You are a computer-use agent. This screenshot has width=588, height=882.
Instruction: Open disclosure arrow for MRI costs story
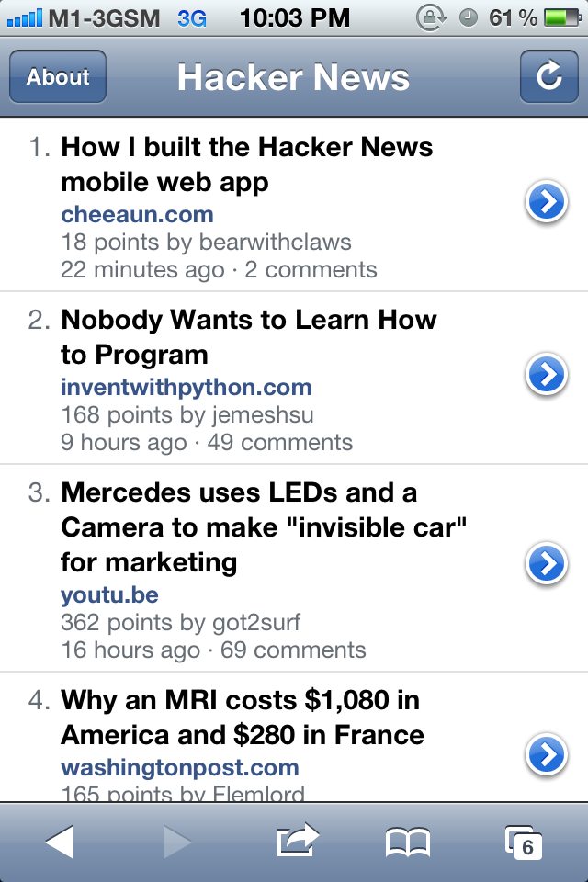coord(547,754)
